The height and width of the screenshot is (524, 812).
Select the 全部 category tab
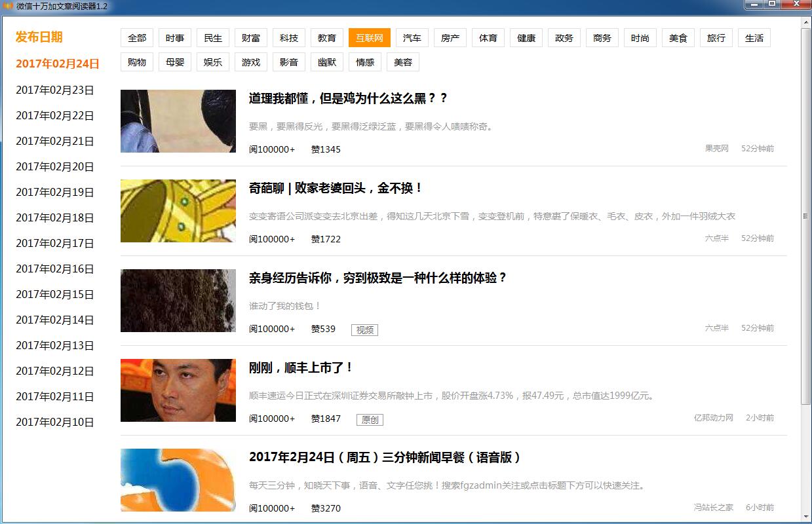[137, 38]
